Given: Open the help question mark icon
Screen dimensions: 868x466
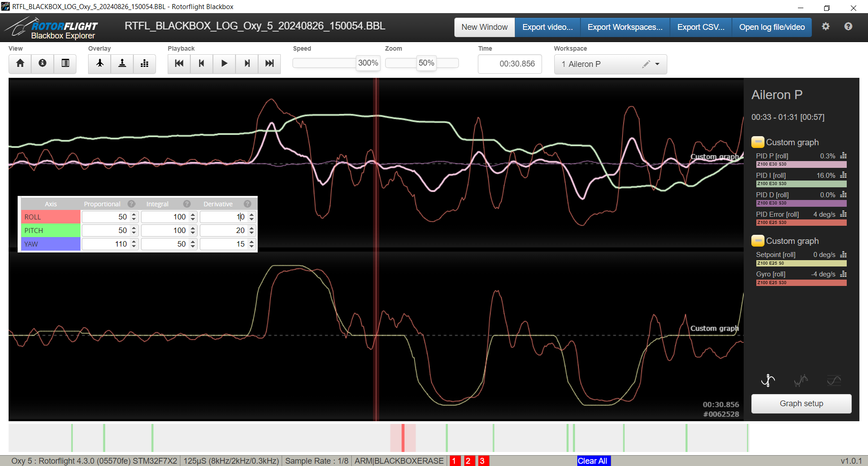Looking at the screenshot, I should click(848, 27).
